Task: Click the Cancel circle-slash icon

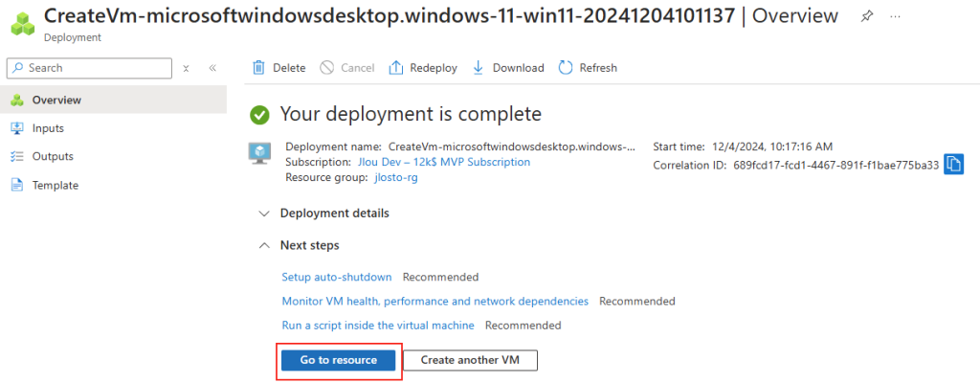Action: pyautogui.click(x=327, y=68)
